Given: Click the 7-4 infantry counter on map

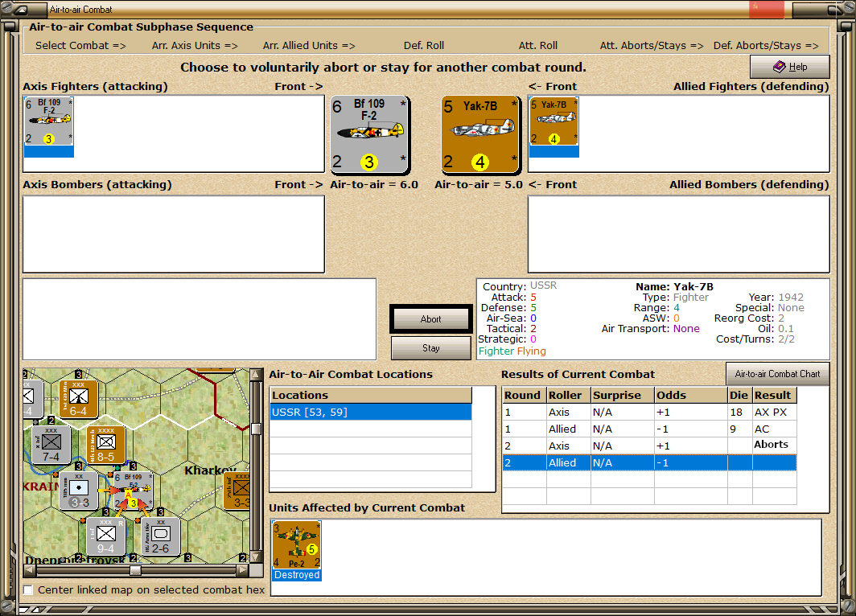Looking at the screenshot, I should click(51, 445).
